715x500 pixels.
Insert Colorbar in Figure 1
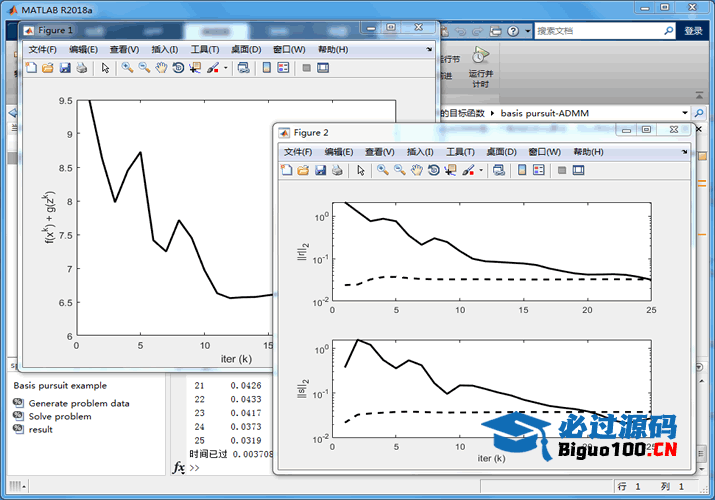(x=267, y=68)
